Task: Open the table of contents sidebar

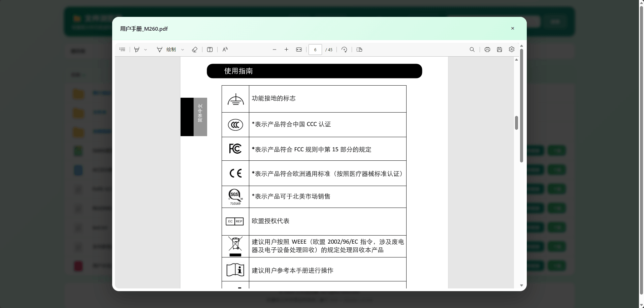Action: pos(122,50)
